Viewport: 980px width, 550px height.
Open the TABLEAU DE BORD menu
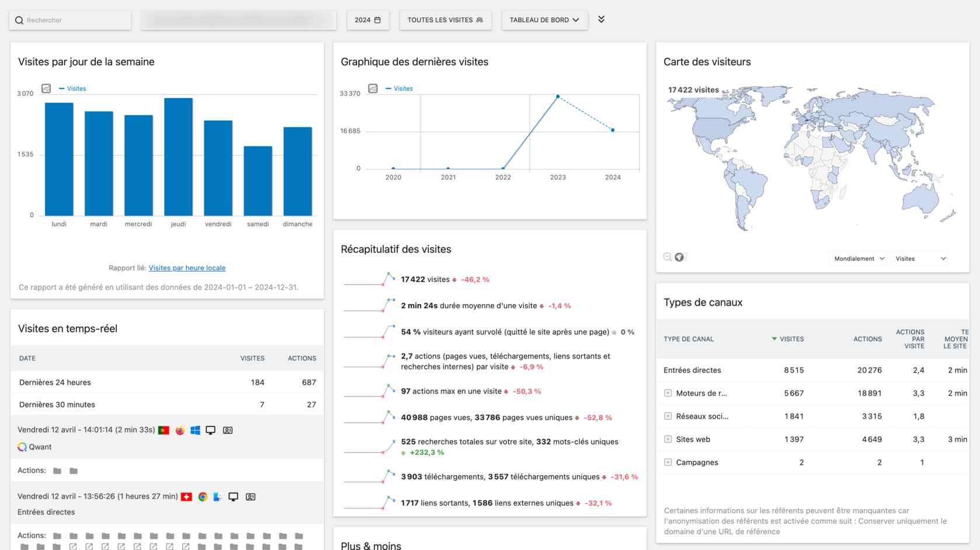[544, 20]
